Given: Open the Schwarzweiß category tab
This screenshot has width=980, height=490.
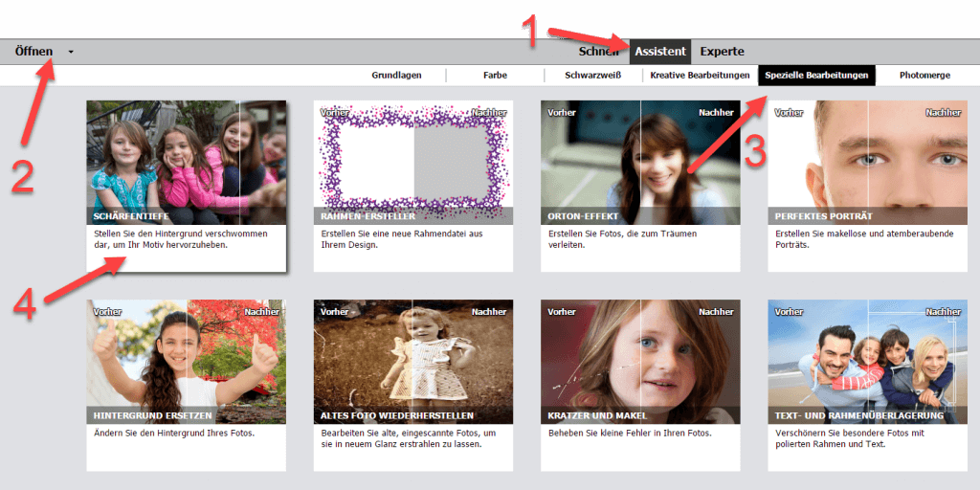Looking at the screenshot, I should pos(593,75).
